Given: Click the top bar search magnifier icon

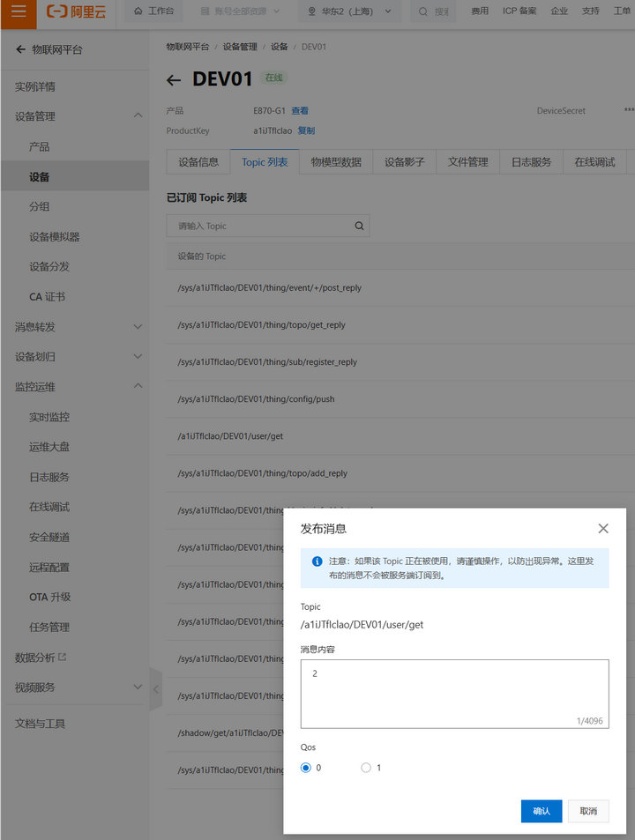Looking at the screenshot, I should [422, 11].
